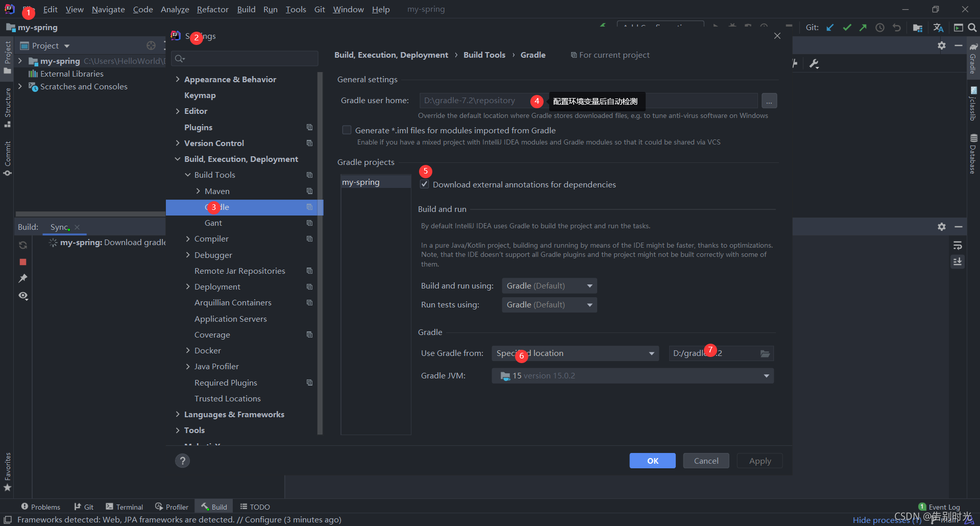Open the Gradle side tool window tab

(973, 58)
